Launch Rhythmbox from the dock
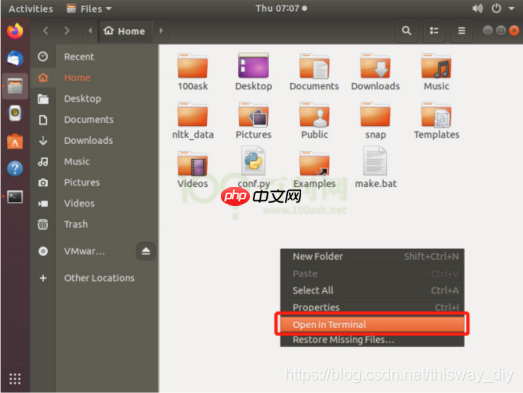This screenshot has width=523, height=393. click(x=15, y=113)
